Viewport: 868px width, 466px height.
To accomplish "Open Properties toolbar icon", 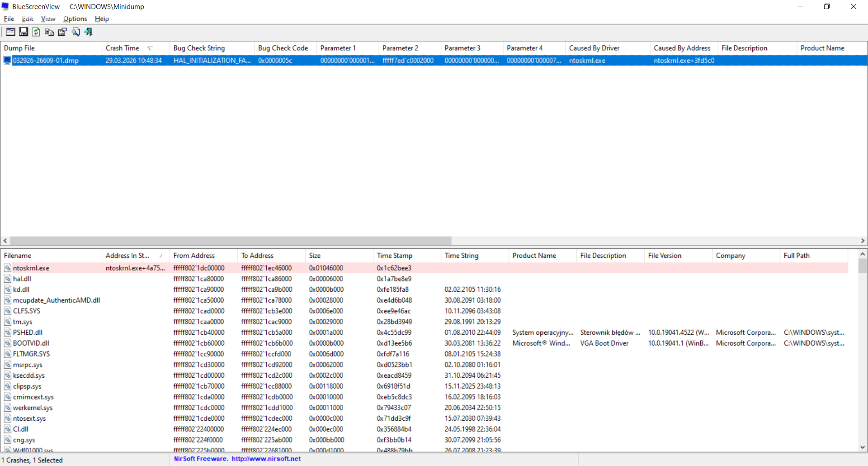I will coord(62,32).
